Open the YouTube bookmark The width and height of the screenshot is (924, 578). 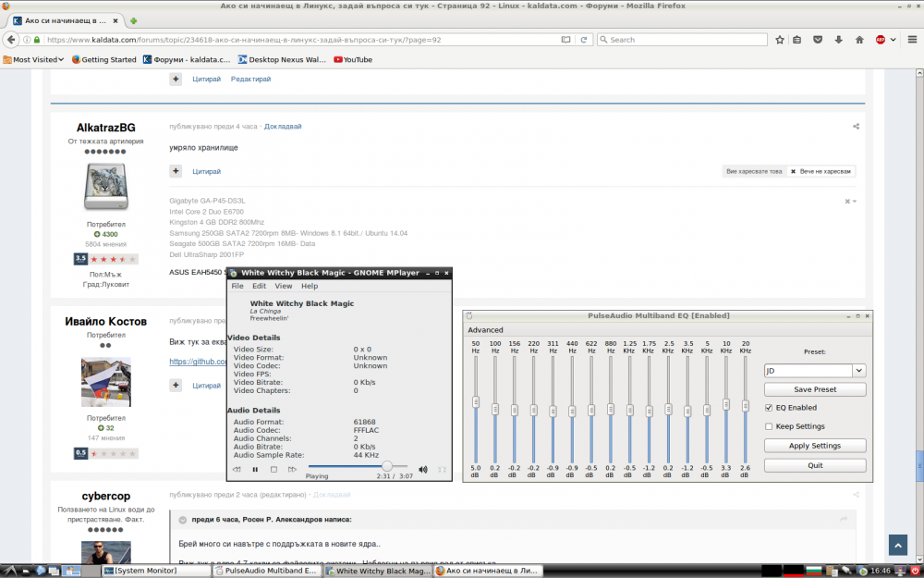point(353,59)
